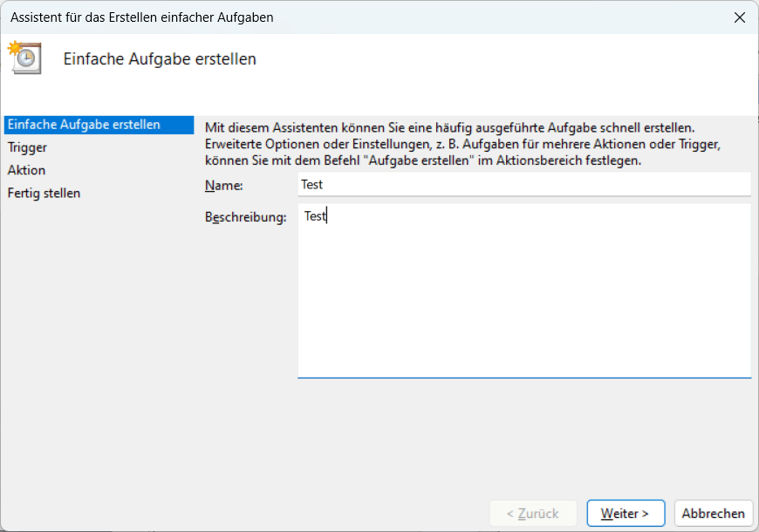Focus the Name input field
This screenshot has width=759, height=532.
[x=523, y=184]
